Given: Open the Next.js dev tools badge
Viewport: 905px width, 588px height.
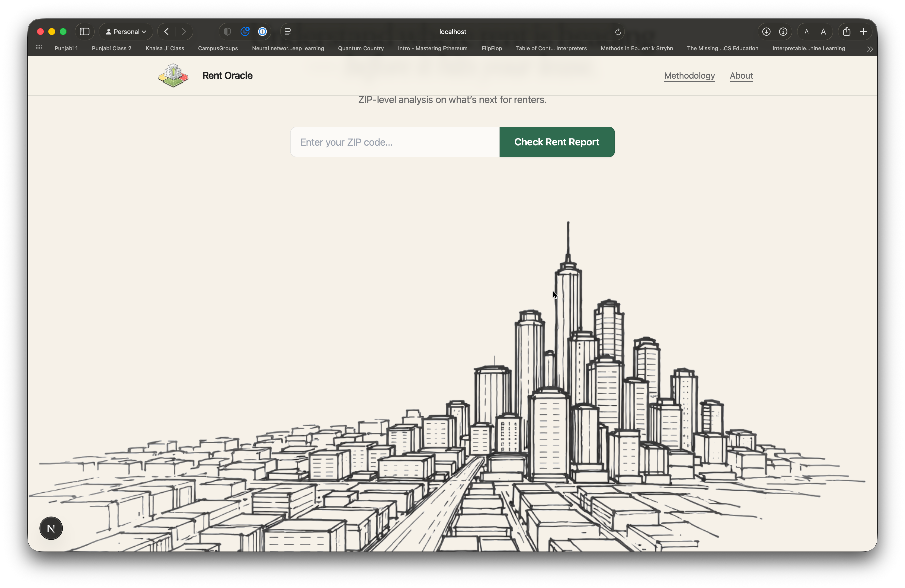Looking at the screenshot, I should [51, 528].
